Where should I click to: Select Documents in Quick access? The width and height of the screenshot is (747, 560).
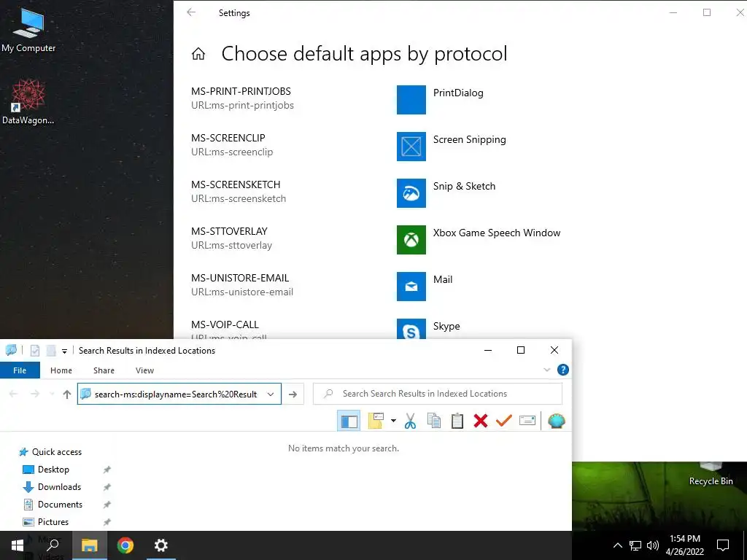point(60,505)
